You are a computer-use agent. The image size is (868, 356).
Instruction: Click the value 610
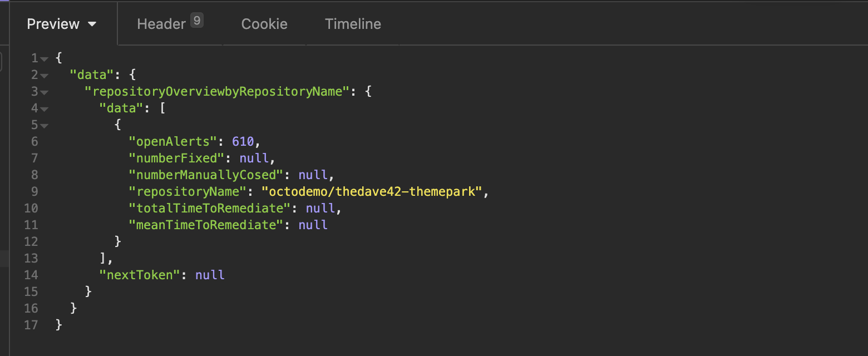(x=243, y=141)
